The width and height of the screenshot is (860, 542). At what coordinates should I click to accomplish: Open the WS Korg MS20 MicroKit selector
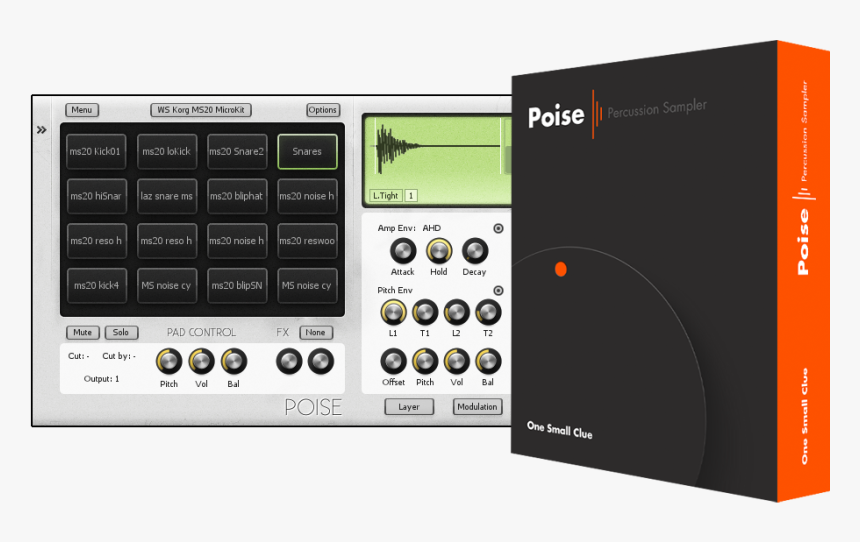[x=201, y=110]
